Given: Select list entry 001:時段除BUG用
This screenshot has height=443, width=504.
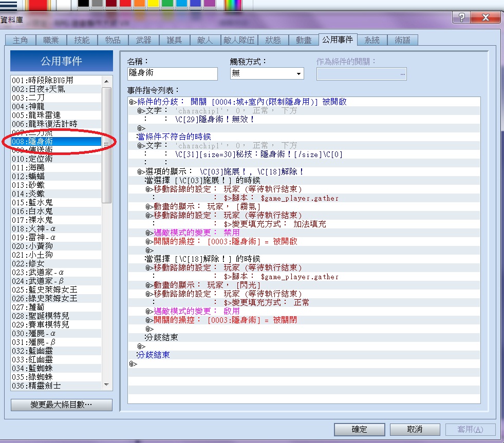Looking at the screenshot, I should pyautogui.click(x=56, y=80).
